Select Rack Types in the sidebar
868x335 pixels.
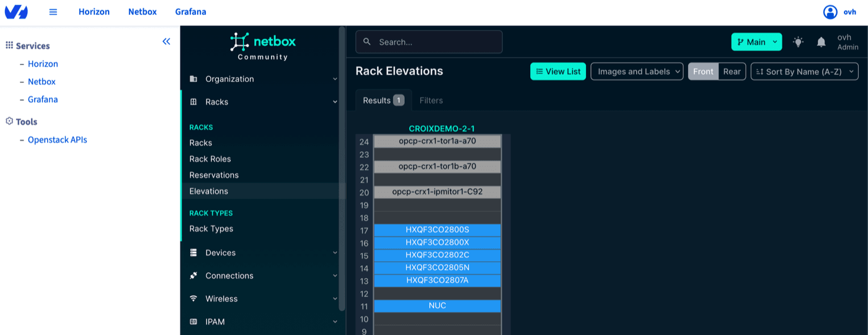[x=211, y=228]
